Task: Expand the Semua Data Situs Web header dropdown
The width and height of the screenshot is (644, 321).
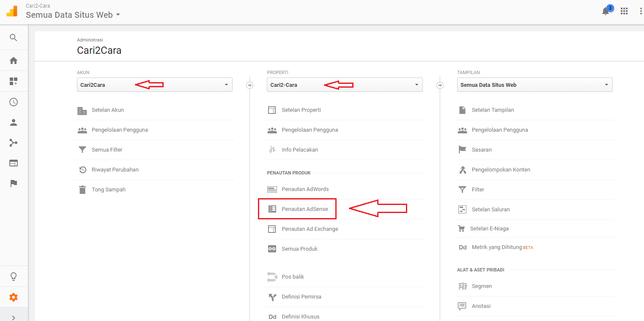Action: pyautogui.click(x=72, y=14)
